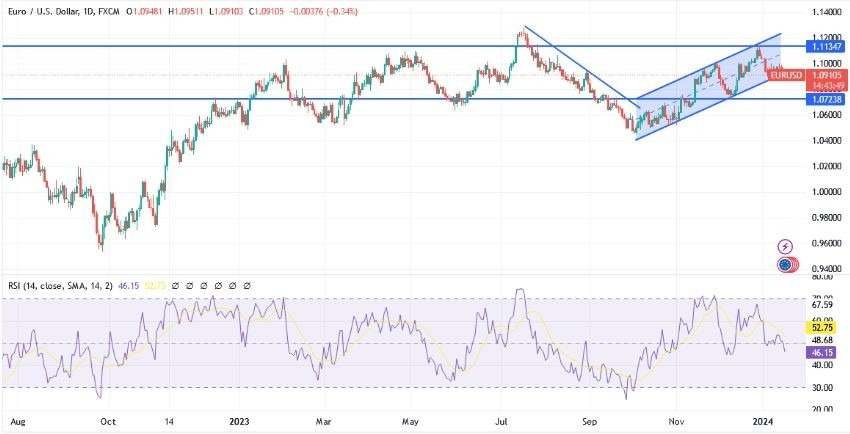The height and width of the screenshot is (434, 850).
Task: Click the 1.14000 price scale label
Action: pyautogui.click(x=827, y=12)
